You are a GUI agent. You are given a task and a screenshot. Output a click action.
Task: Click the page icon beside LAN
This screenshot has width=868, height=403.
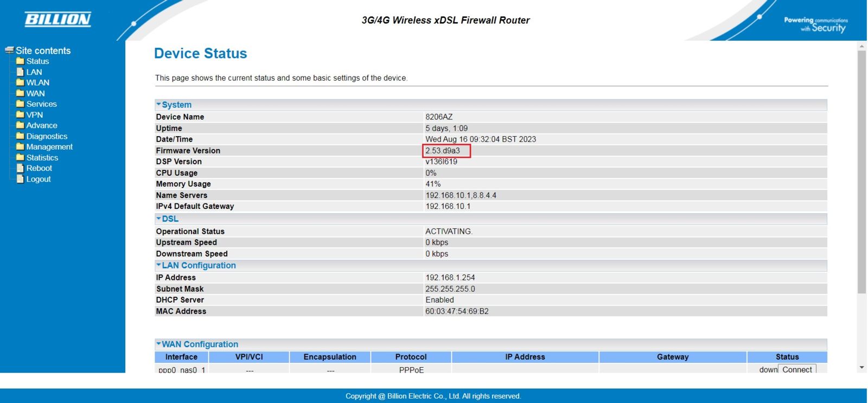coord(20,72)
